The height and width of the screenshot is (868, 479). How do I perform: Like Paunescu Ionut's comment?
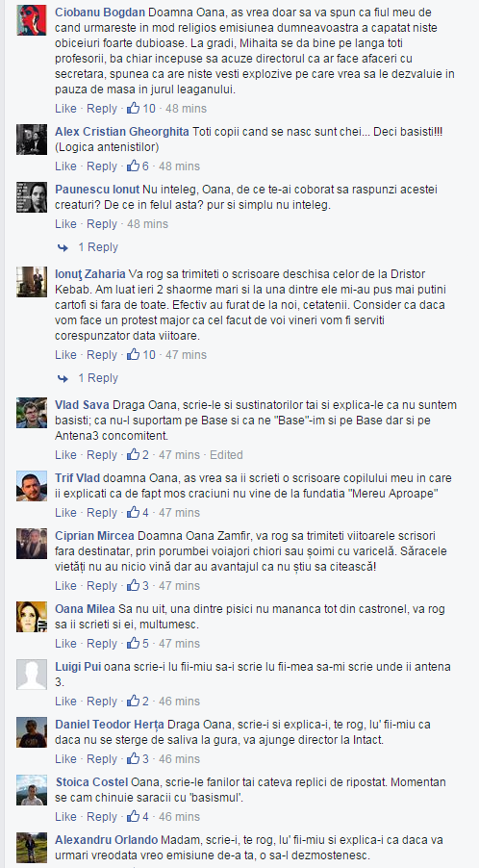[x=65, y=224]
